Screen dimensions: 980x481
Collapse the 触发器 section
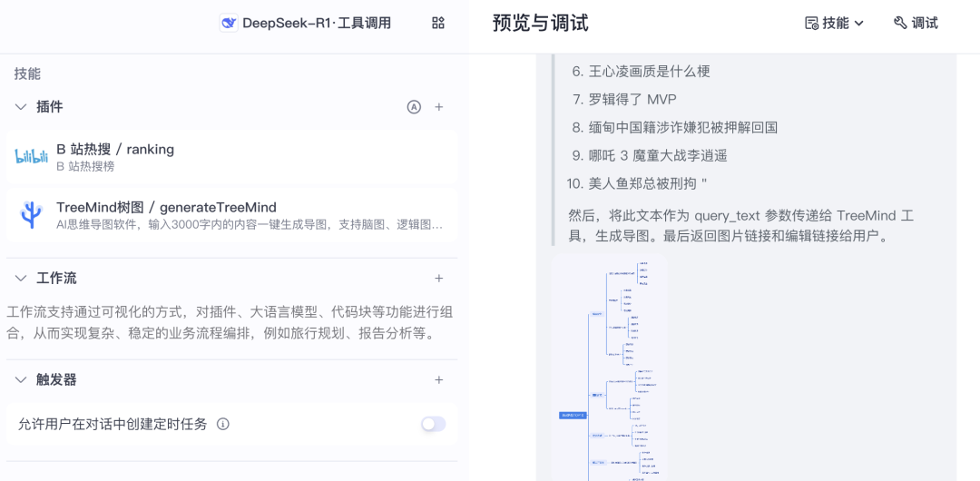21,379
